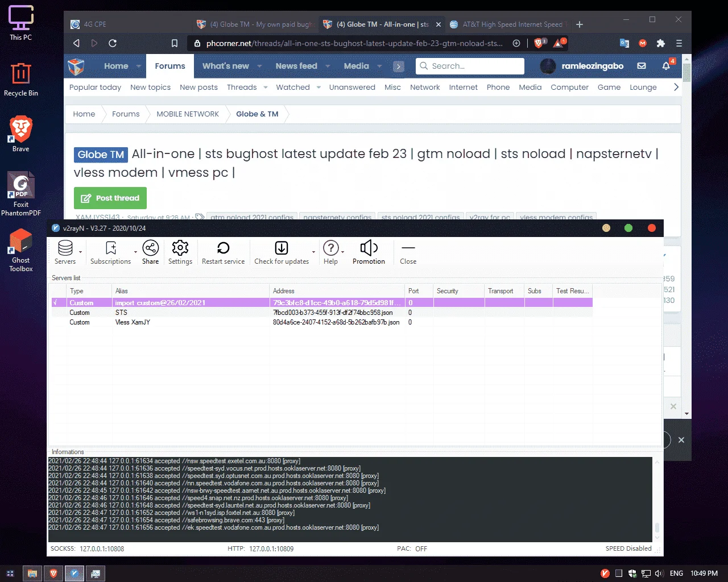
Task: Click the volume icon in system tray
Action: coord(660,573)
